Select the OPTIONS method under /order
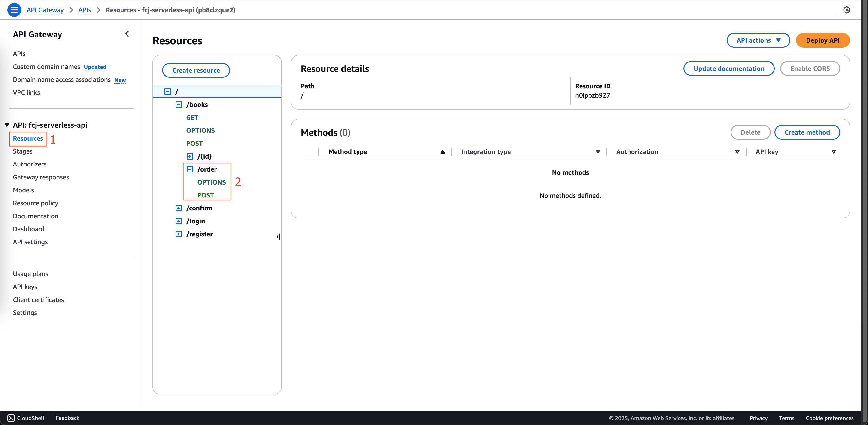The image size is (868, 425). (211, 182)
